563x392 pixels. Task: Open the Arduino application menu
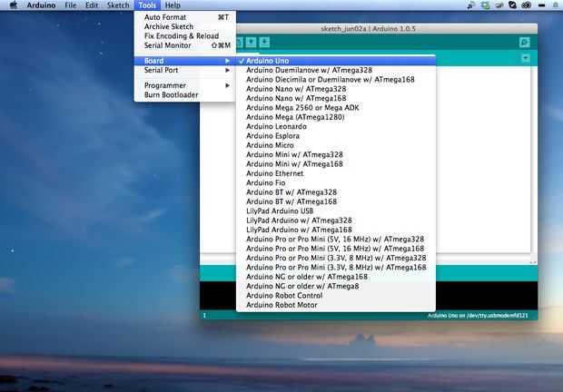click(x=41, y=5)
